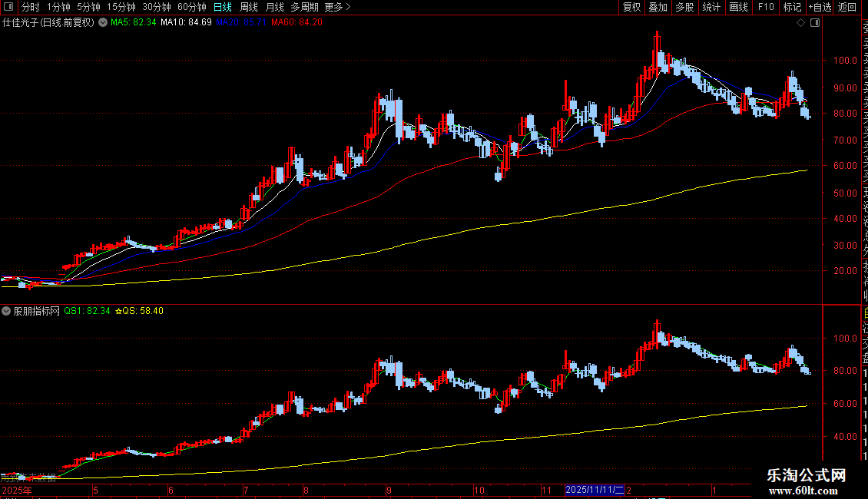Select the 5分钟 period
Screen dimensions: 868x499
(x=88, y=7)
